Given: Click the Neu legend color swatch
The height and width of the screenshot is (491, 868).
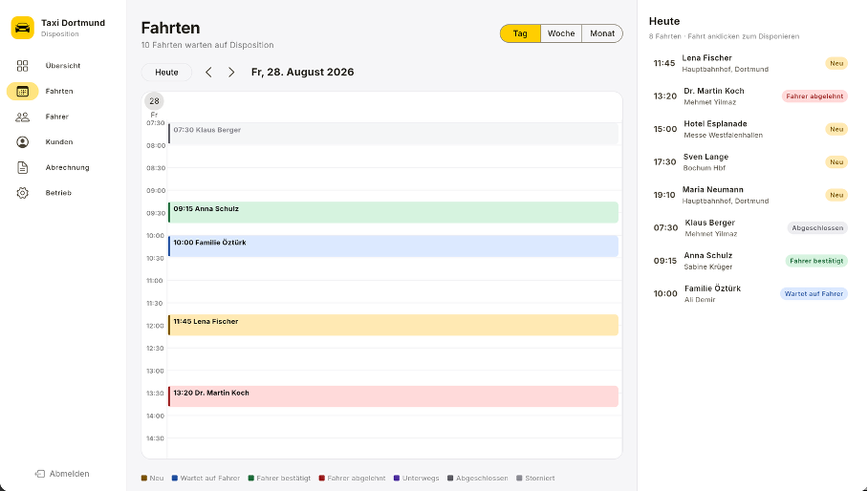Looking at the screenshot, I should (x=144, y=479).
